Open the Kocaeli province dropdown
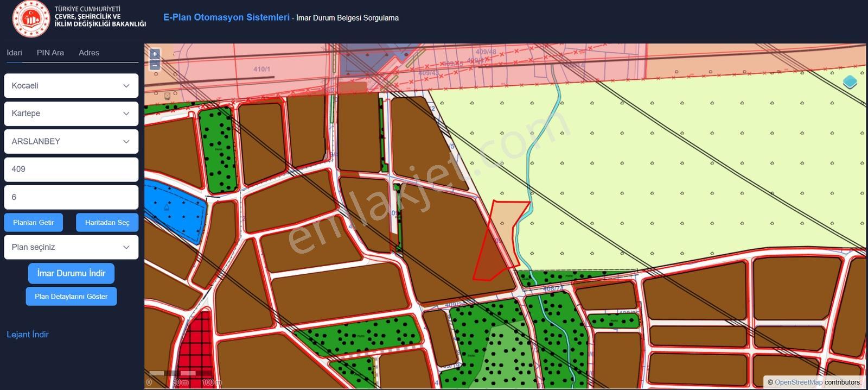The height and width of the screenshot is (390, 868). [71, 86]
